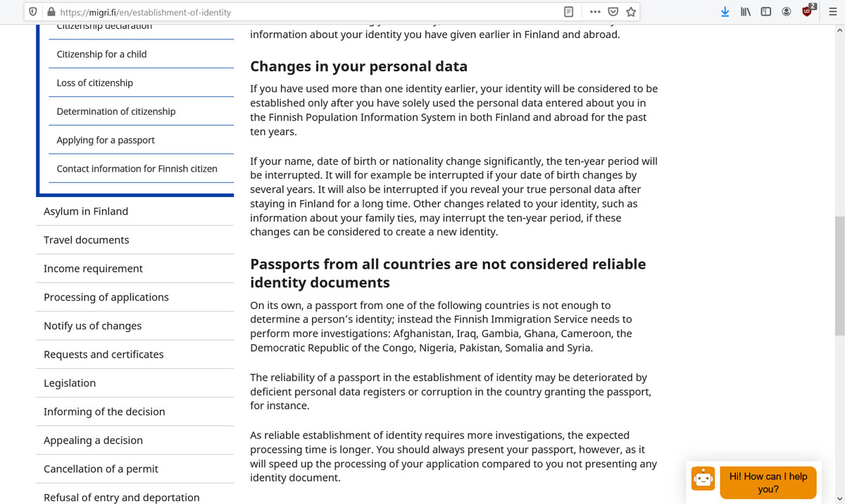Open the uBlock Origin extension icon
Viewport: 845px width, 504px height.
(x=808, y=11)
